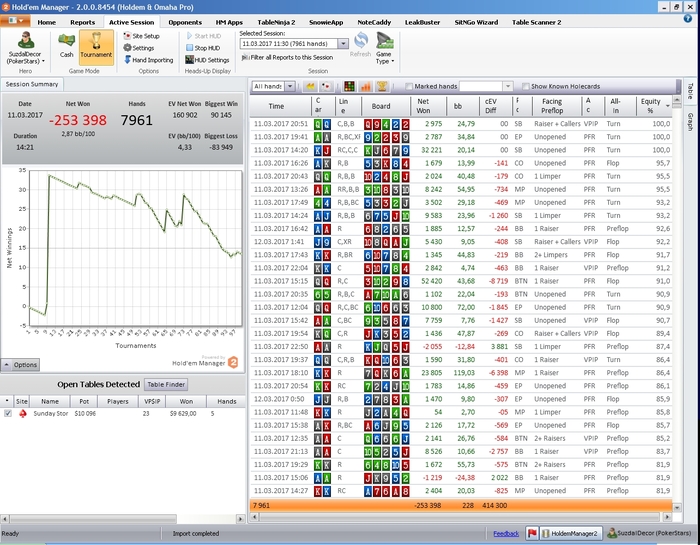
Task: Click the open tables horizontal scrollbar
Action: (x=93, y=519)
